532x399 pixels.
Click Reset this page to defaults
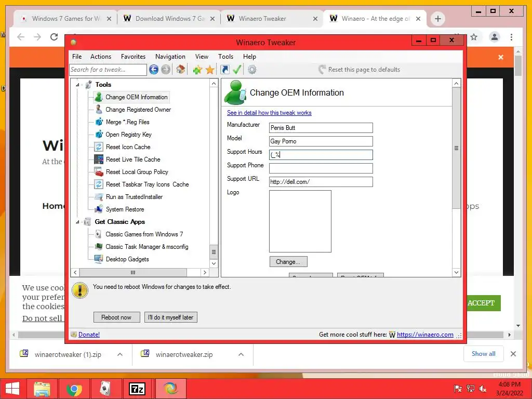click(360, 70)
